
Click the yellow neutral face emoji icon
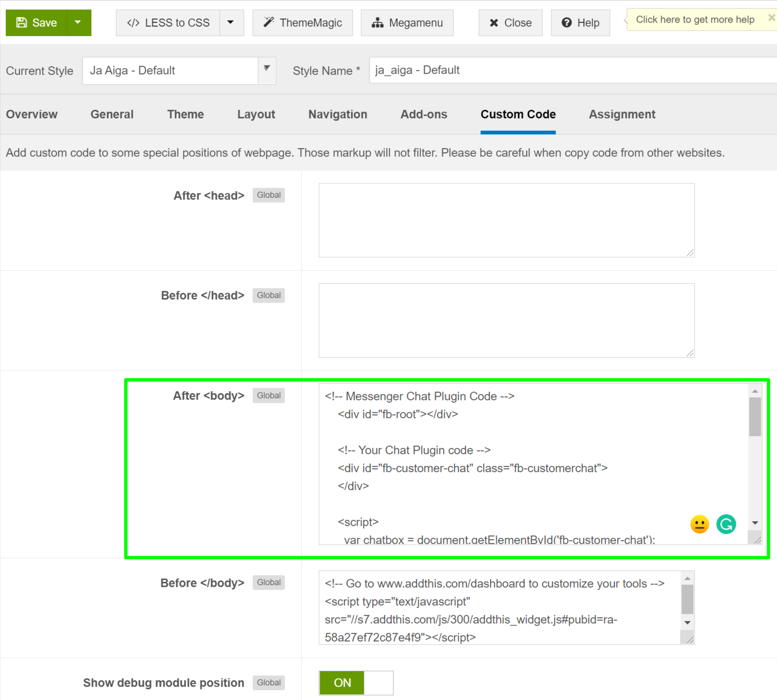699,524
